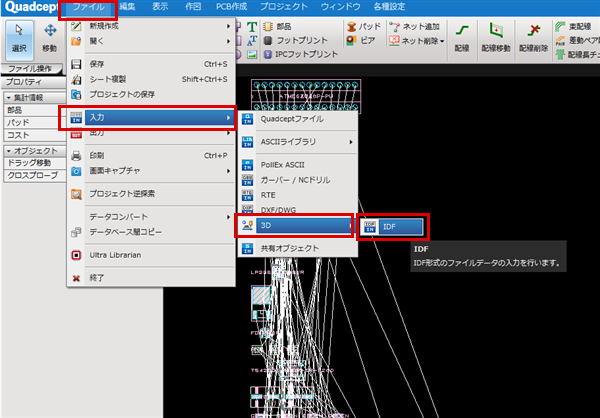The height and width of the screenshot is (418, 600).
Task: Open Ultra Librarian from the menu
Action: pos(151,255)
